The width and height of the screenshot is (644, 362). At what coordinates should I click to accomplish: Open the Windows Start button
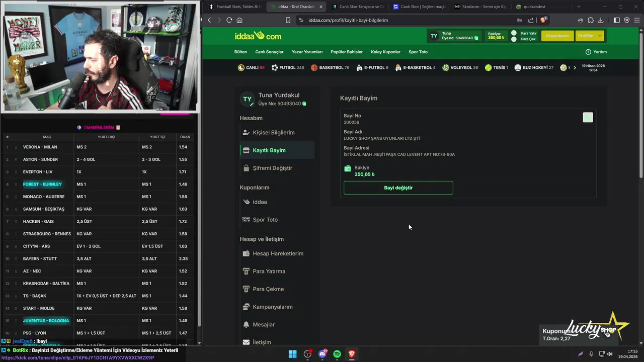[292, 354]
